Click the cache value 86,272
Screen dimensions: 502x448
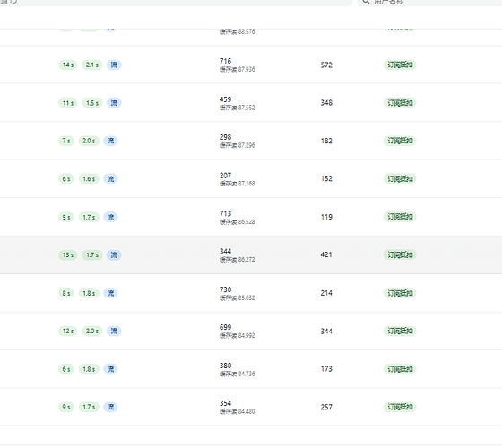(247, 260)
